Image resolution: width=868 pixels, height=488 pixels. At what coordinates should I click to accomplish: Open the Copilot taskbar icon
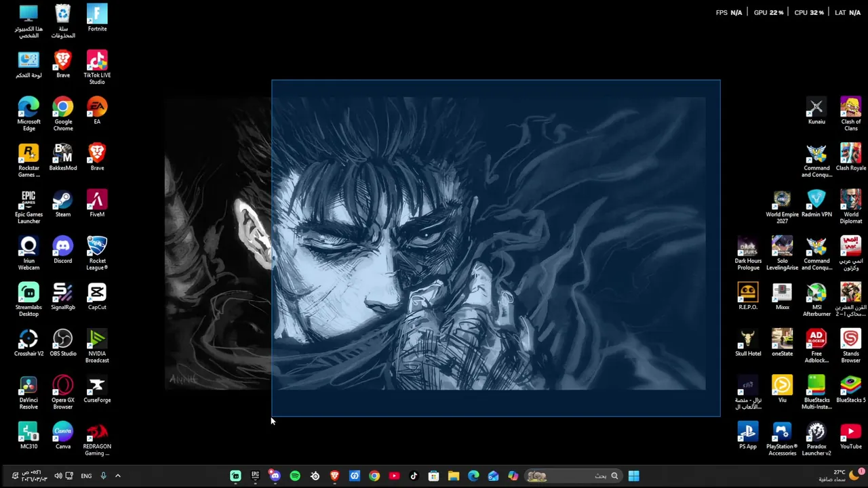tap(513, 476)
